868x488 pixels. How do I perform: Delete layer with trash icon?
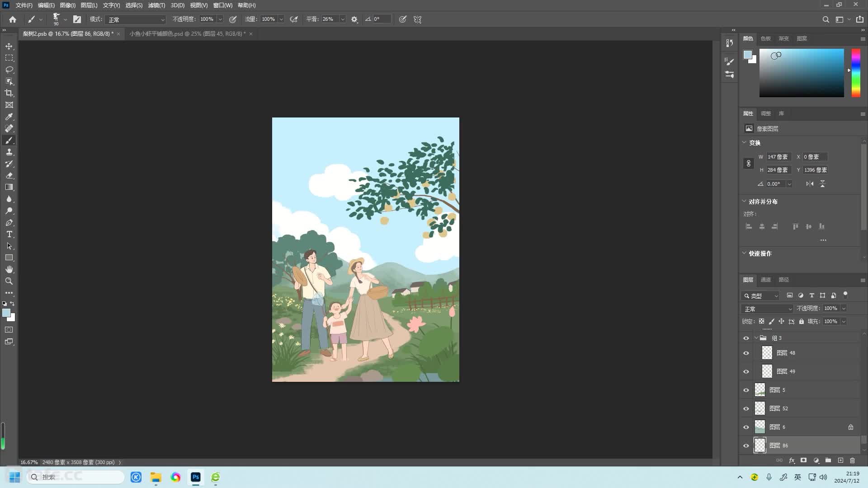[x=852, y=460]
